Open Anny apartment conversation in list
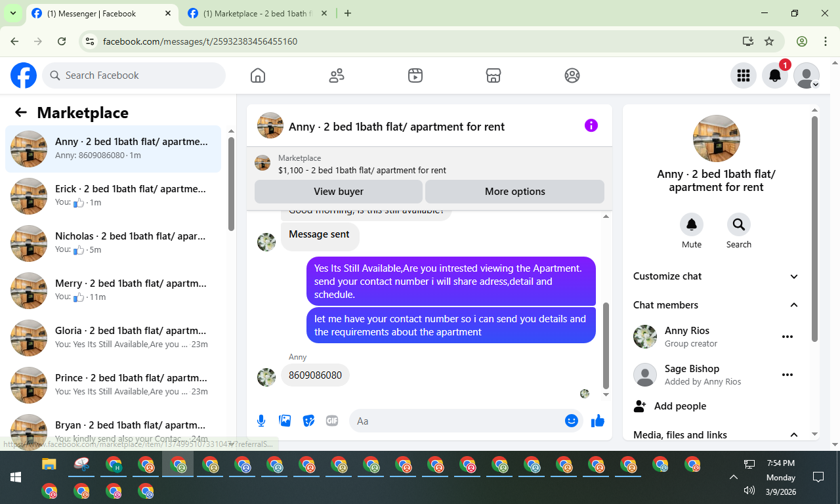Image resolution: width=840 pixels, height=504 pixels. (114, 149)
